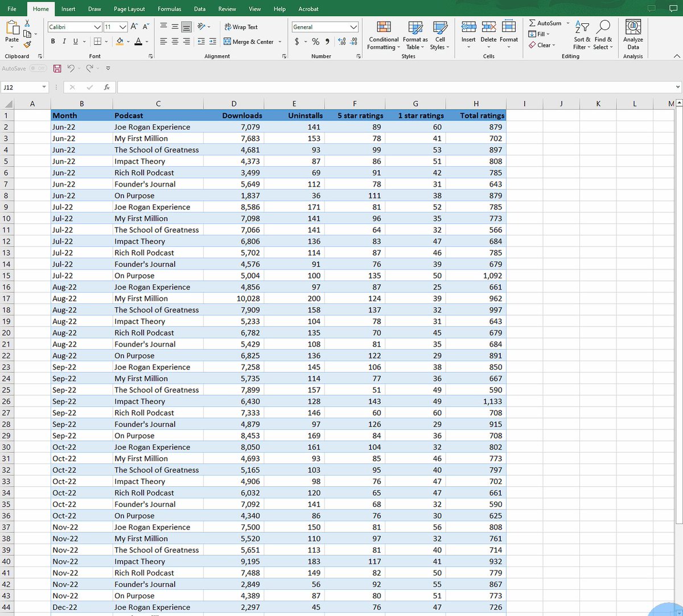
Task: Expand the Name Box dropdown arrow
Action: tap(44, 87)
